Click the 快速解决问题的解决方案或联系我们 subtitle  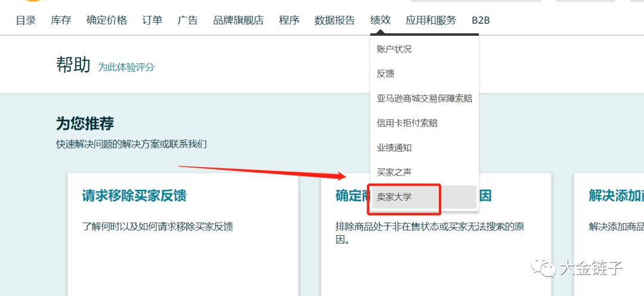pos(131,144)
